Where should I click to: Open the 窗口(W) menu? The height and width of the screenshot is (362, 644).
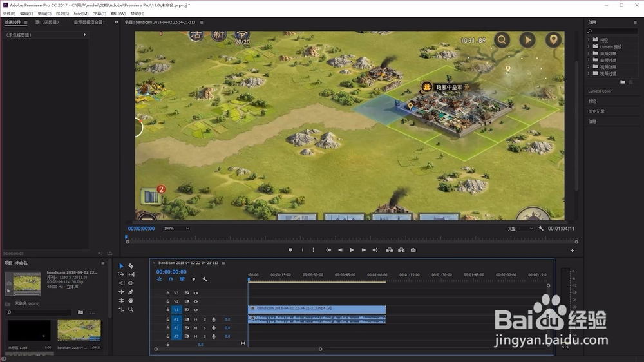[118, 14]
